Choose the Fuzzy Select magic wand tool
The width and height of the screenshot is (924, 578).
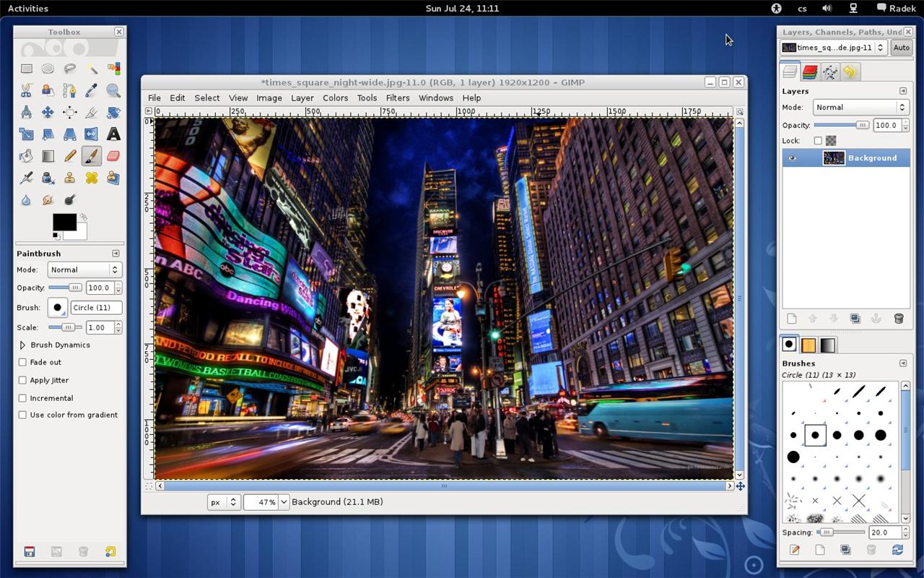tap(92, 69)
